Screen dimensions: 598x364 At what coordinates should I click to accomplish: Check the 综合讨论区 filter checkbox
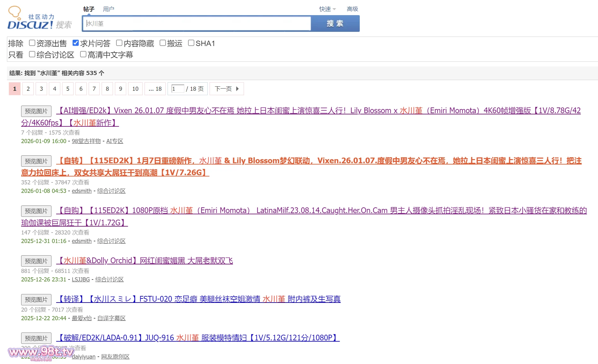32,55
